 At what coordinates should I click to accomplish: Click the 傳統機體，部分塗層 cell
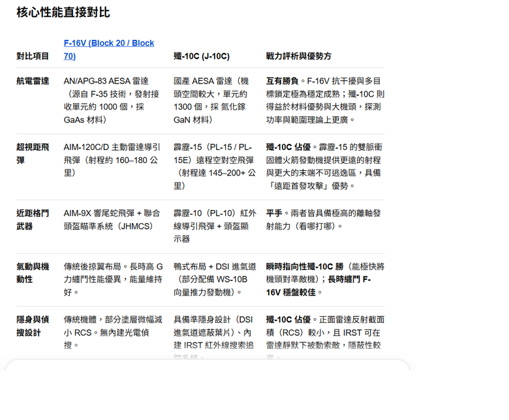click(x=113, y=333)
